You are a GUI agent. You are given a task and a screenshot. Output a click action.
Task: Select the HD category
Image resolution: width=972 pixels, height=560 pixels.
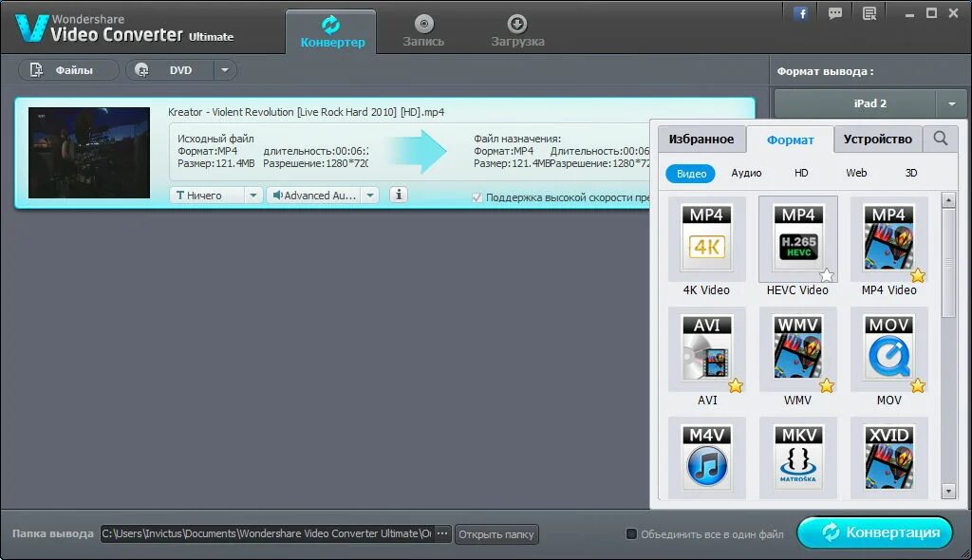pos(801,173)
